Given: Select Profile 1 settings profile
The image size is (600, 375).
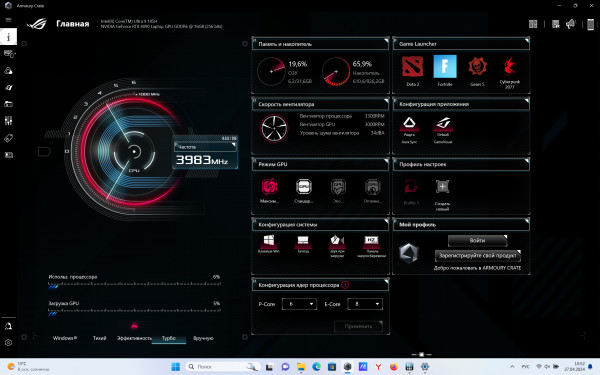Looking at the screenshot, I should [411, 192].
